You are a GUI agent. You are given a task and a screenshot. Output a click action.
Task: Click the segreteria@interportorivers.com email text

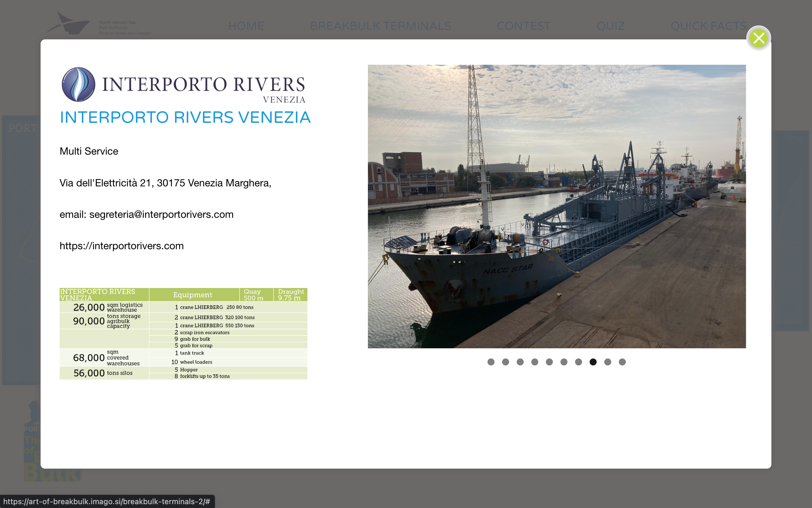tap(161, 214)
